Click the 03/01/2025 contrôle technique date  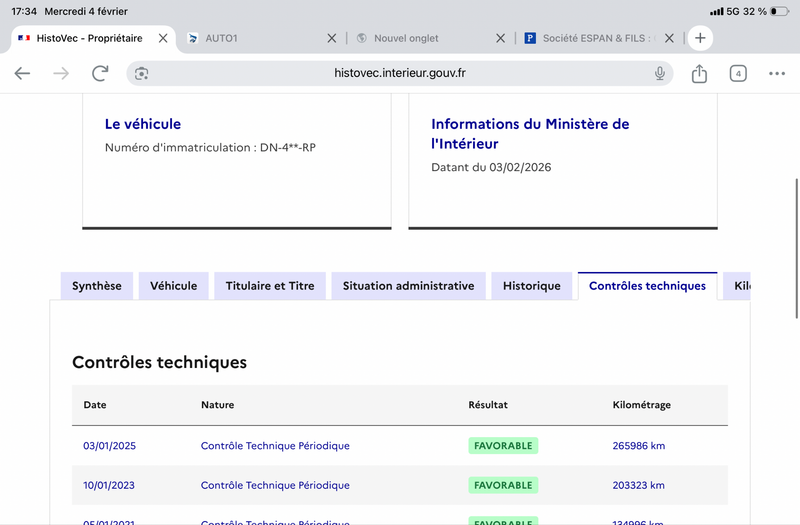tap(109, 445)
